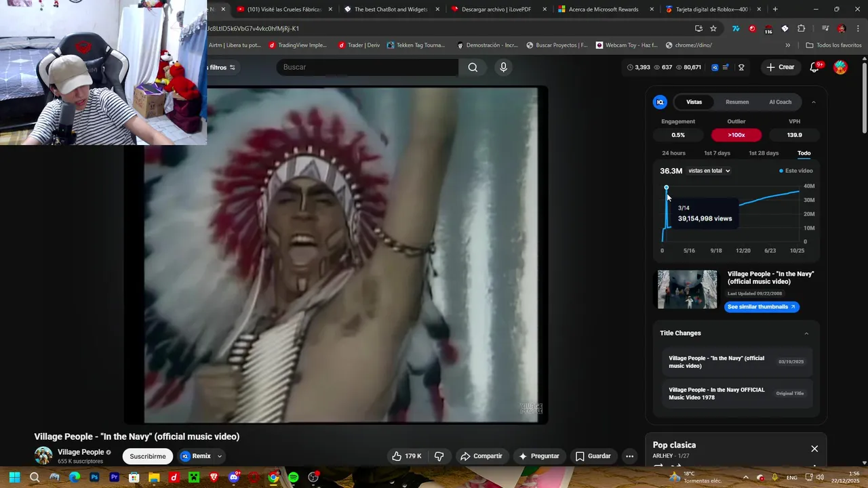Click vidIQ panel logo beside Vistas
The height and width of the screenshot is (488, 868).
[660, 102]
